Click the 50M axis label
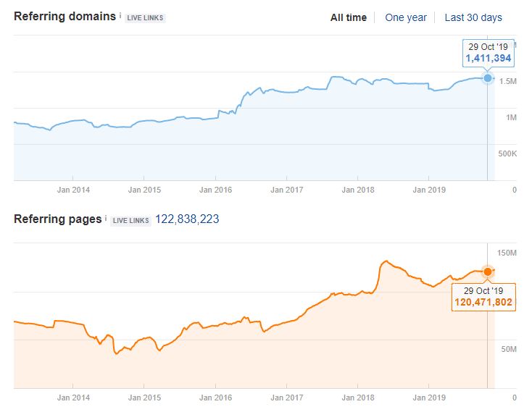The width and height of the screenshot is (532, 412). coord(509,349)
